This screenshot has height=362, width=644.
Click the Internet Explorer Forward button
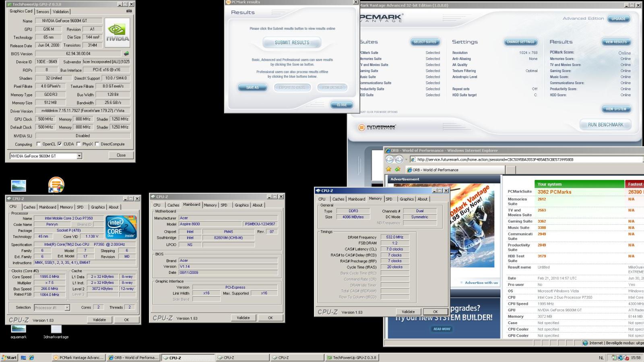click(x=398, y=159)
